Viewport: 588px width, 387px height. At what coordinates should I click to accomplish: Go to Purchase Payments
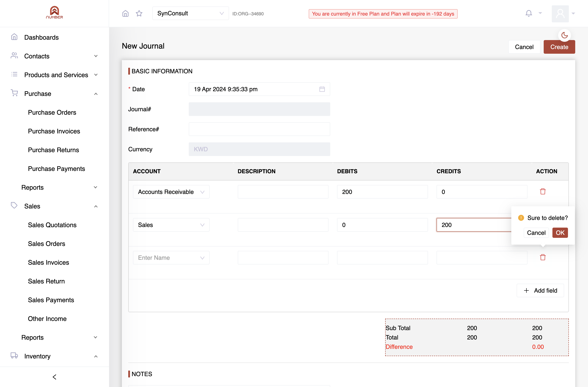click(x=56, y=169)
